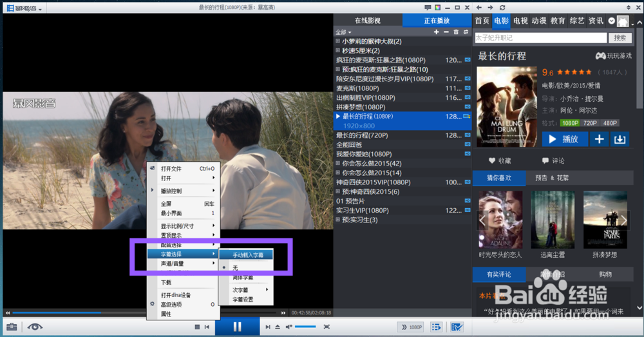The height and width of the screenshot is (337, 644).
Task: Open the 电视 navigation tab
Action: 520,21
